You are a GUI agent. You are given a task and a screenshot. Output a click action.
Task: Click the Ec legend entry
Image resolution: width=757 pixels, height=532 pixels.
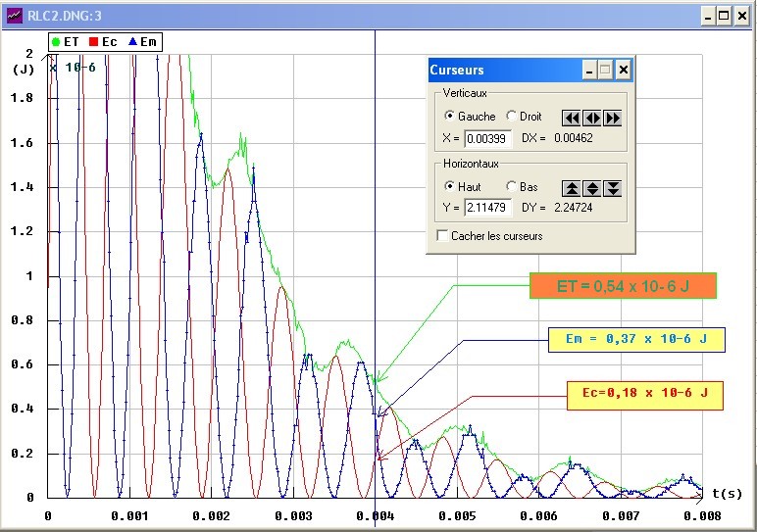(x=104, y=42)
